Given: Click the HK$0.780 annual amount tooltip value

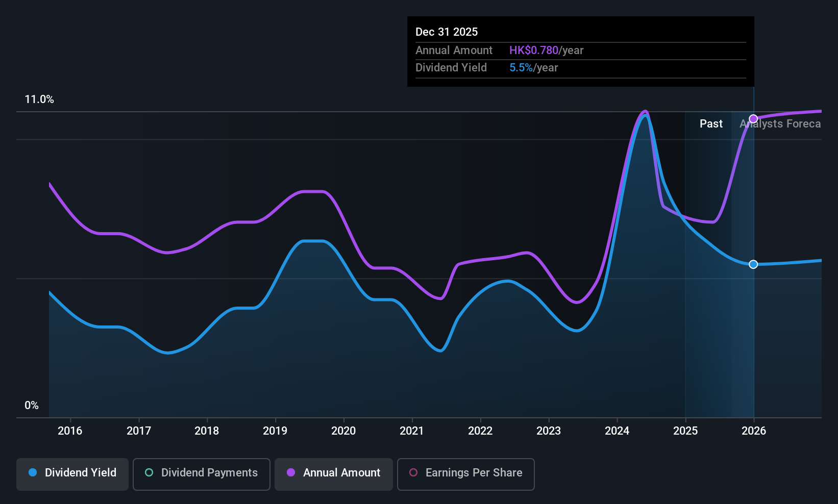Looking at the screenshot, I should point(534,50).
